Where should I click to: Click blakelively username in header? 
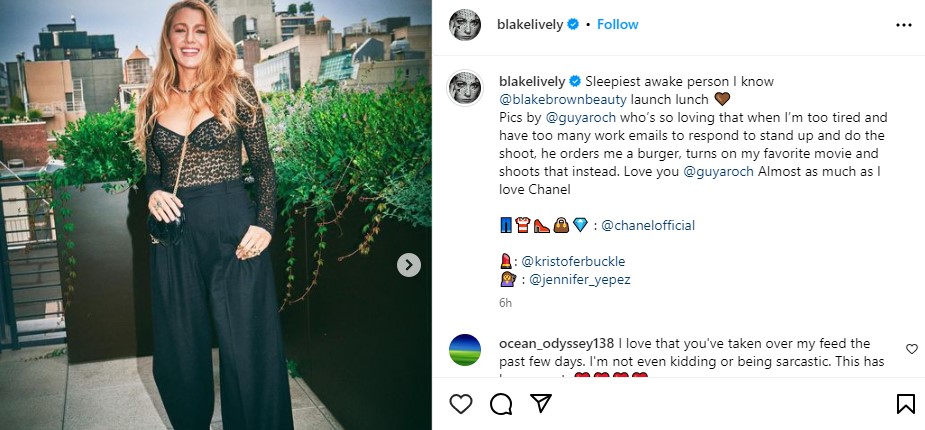(x=530, y=24)
